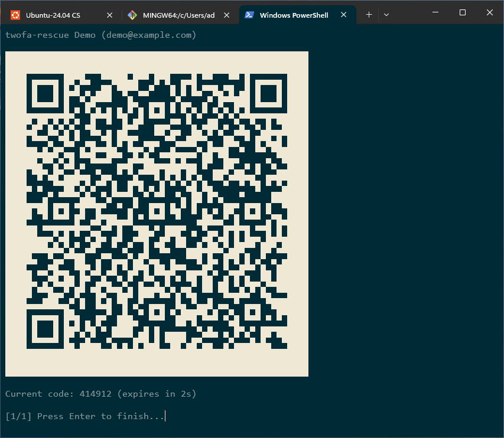The height and width of the screenshot is (438, 504).
Task: Click the PowerShell tab icon
Action: pos(249,15)
